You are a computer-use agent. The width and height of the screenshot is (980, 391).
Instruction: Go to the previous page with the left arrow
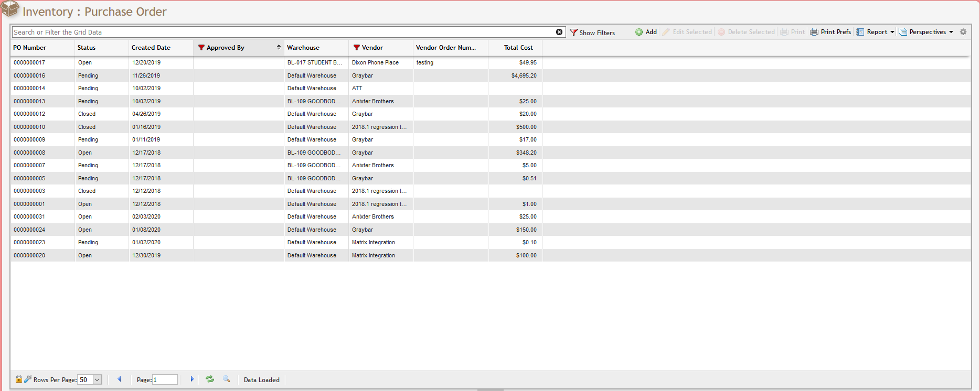(119, 379)
